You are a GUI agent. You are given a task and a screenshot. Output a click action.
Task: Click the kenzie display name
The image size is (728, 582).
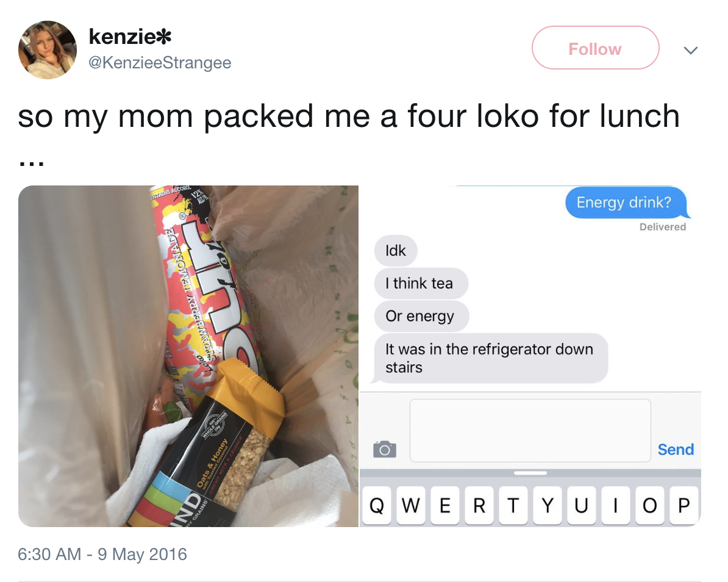tap(130, 37)
